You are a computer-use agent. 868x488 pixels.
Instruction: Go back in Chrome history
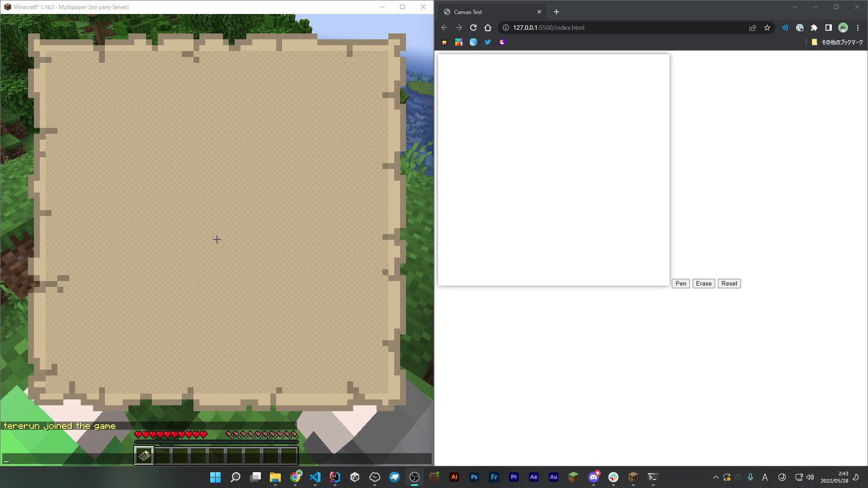tap(444, 28)
